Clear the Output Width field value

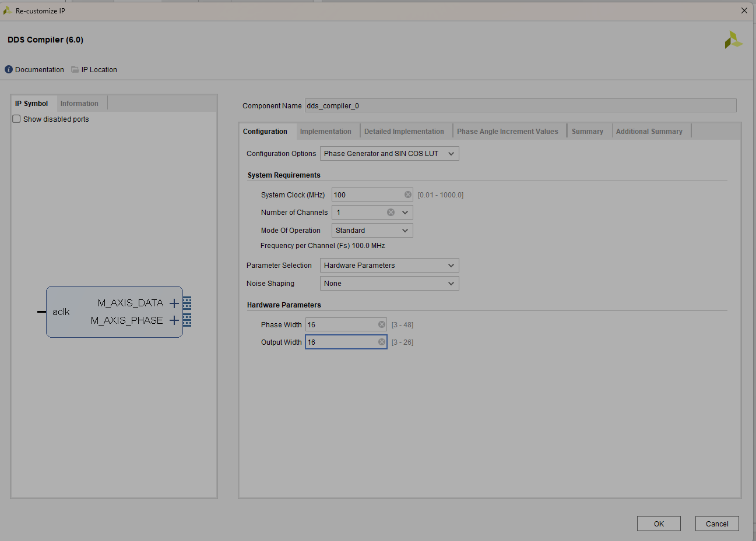382,342
